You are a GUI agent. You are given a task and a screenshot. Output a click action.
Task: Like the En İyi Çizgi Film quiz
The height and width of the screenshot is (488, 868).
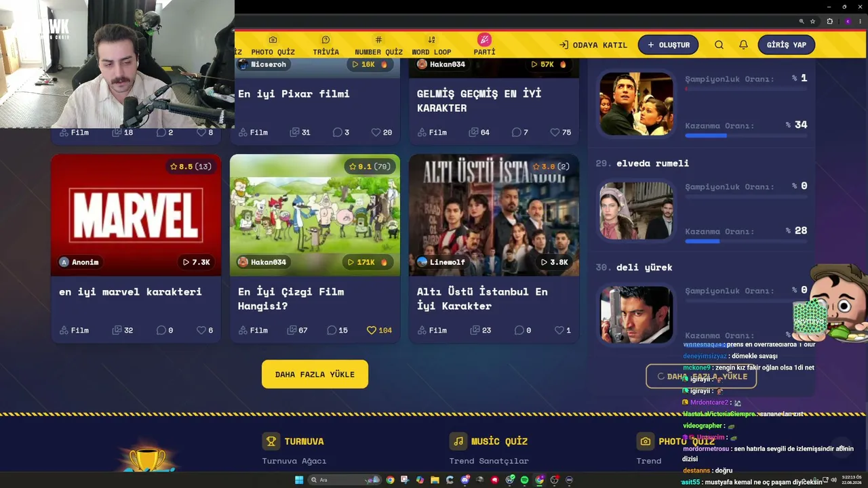point(379,330)
